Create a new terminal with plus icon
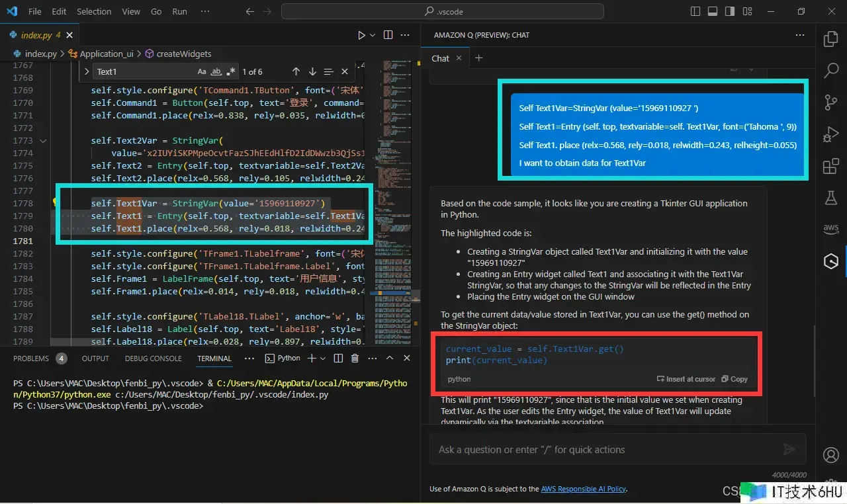The width and height of the screenshot is (847, 504). coord(312,358)
